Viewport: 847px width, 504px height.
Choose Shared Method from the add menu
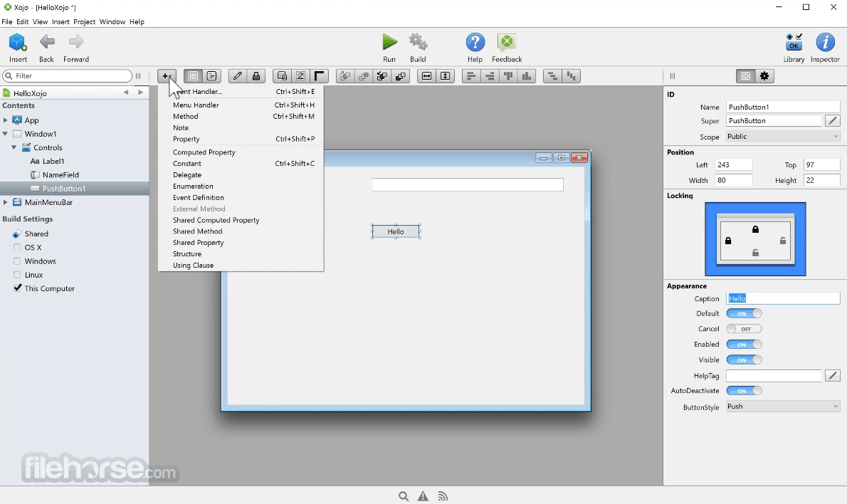(x=241, y=231)
